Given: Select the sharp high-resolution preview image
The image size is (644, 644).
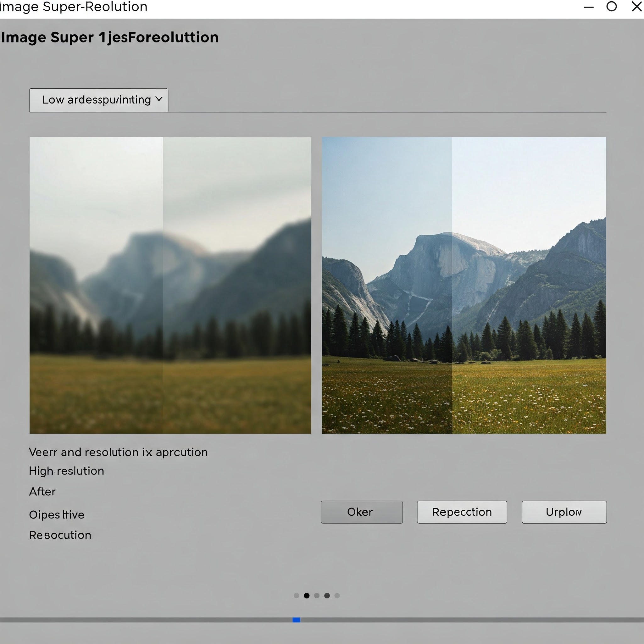Looking at the screenshot, I should coord(464,285).
